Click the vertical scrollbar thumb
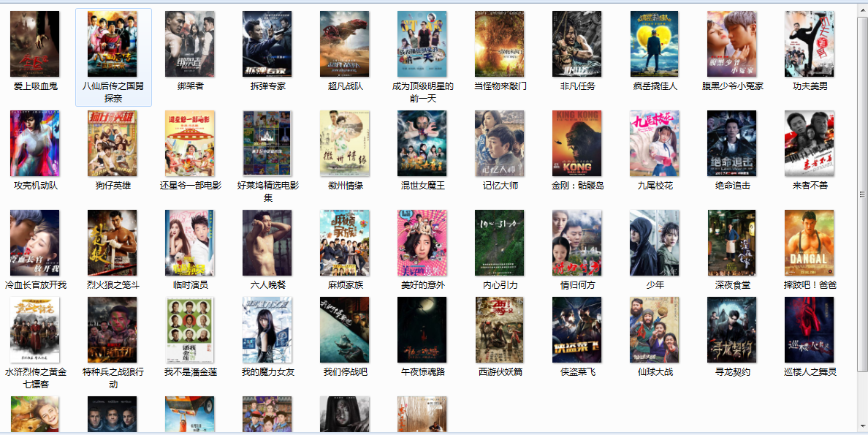Screen dimensions: 868x435 point(862,194)
